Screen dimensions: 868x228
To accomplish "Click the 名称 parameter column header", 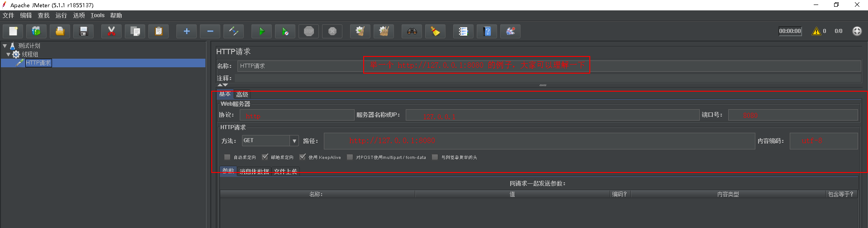I will (318, 194).
